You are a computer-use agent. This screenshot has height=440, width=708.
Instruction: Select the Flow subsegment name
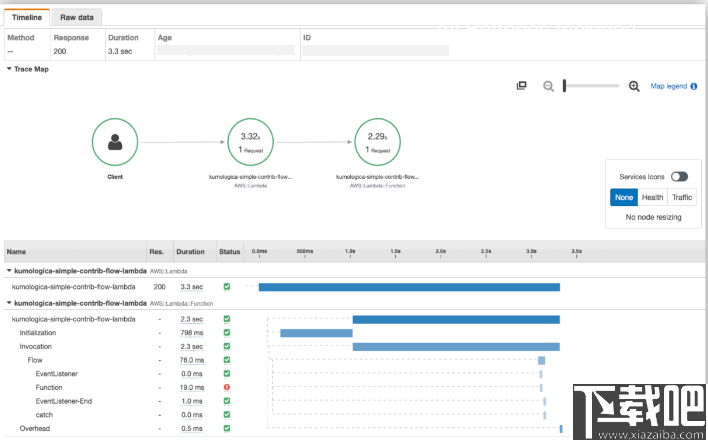click(x=35, y=360)
